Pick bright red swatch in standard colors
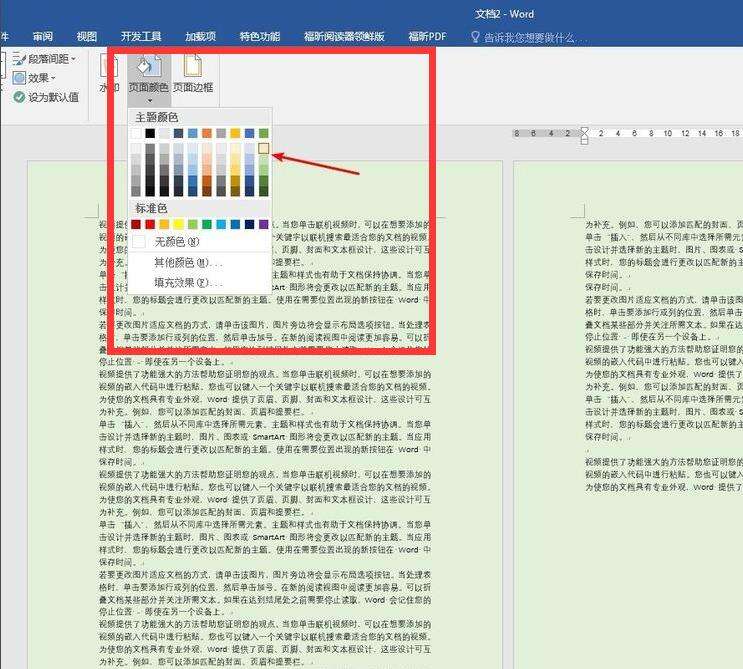The height and width of the screenshot is (669, 743). point(150,224)
